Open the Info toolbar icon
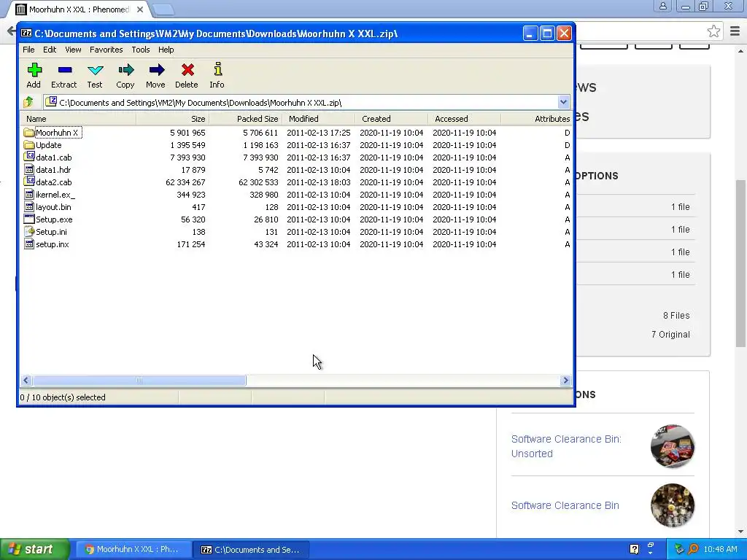Image resolution: width=747 pixels, height=560 pixels. (x=217, y=69)
